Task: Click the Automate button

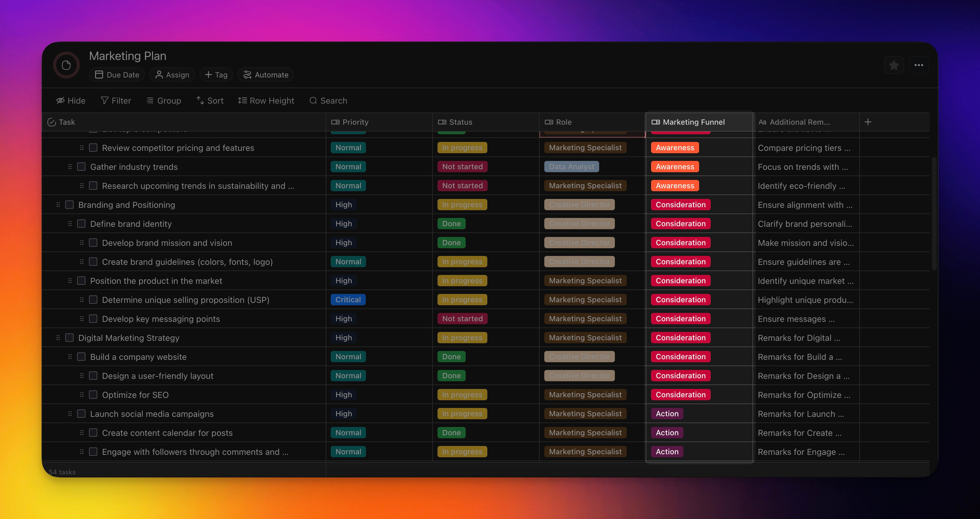Action: click(266, 75)
